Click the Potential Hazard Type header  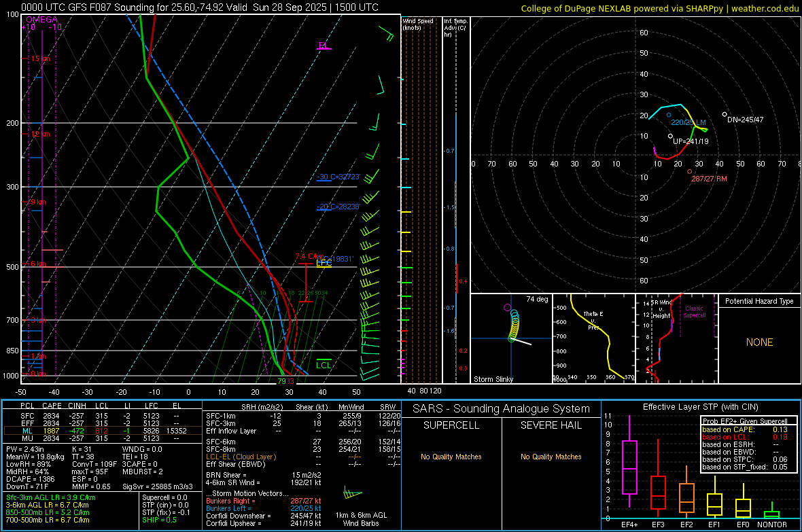point(759,301)
